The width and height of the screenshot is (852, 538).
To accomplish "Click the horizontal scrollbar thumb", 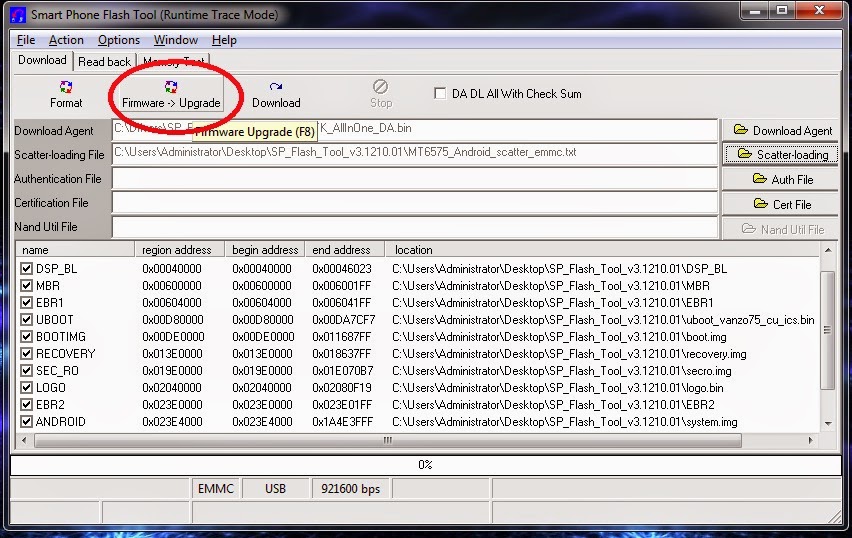I will click(387, 440).
